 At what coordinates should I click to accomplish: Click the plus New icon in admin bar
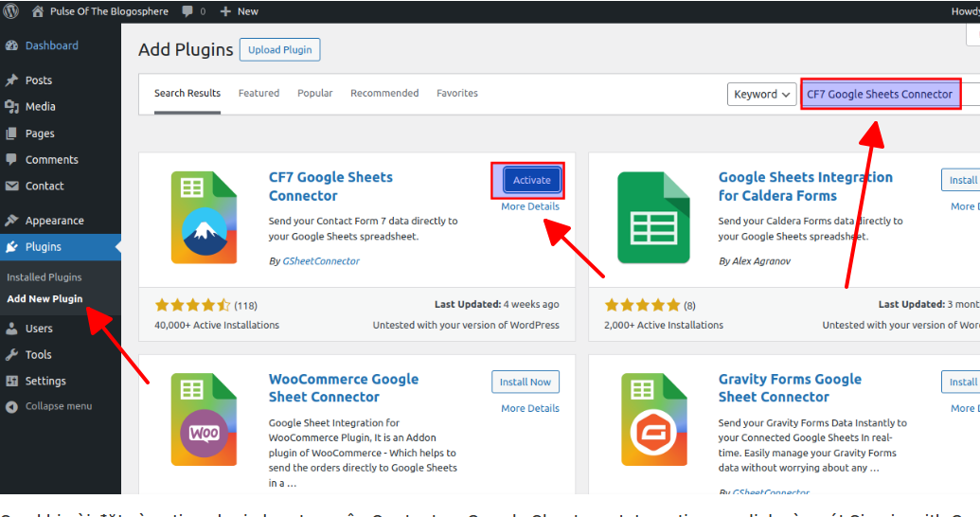[x=225, y=11]
